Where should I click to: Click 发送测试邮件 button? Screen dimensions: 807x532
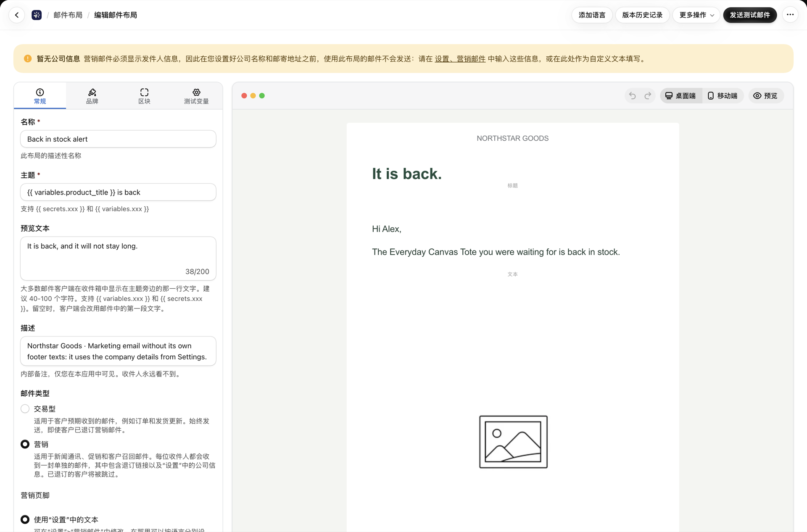(750, 15)
